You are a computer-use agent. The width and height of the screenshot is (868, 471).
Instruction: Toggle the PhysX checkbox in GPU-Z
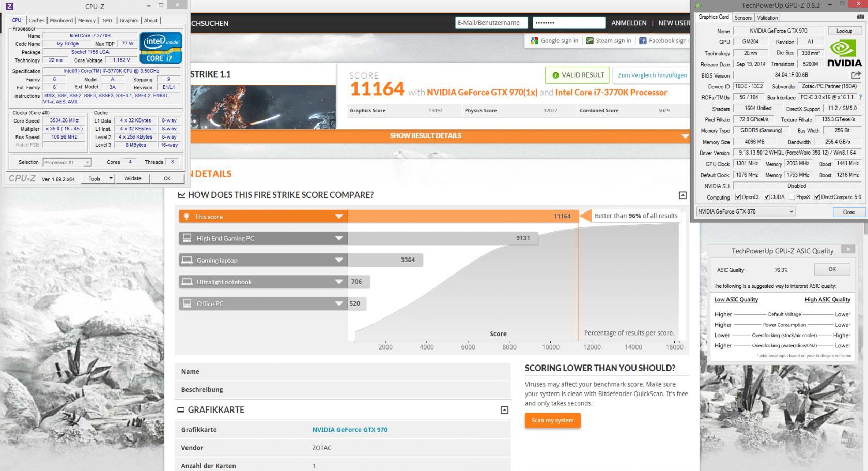(x=792, y=197)
